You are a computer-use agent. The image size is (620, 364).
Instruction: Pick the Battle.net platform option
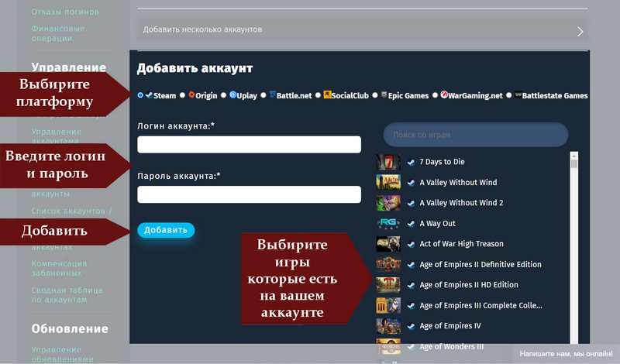pyautogui.click(x=263, y=95)
